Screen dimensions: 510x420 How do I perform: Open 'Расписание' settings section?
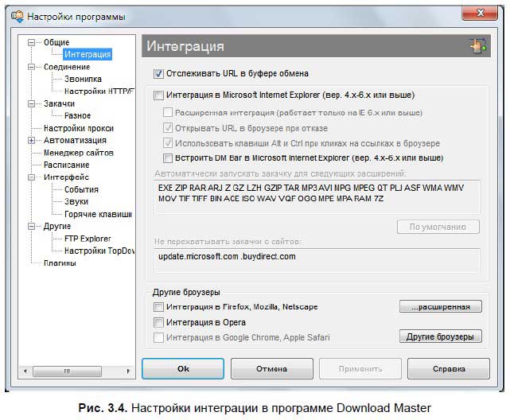66,165
